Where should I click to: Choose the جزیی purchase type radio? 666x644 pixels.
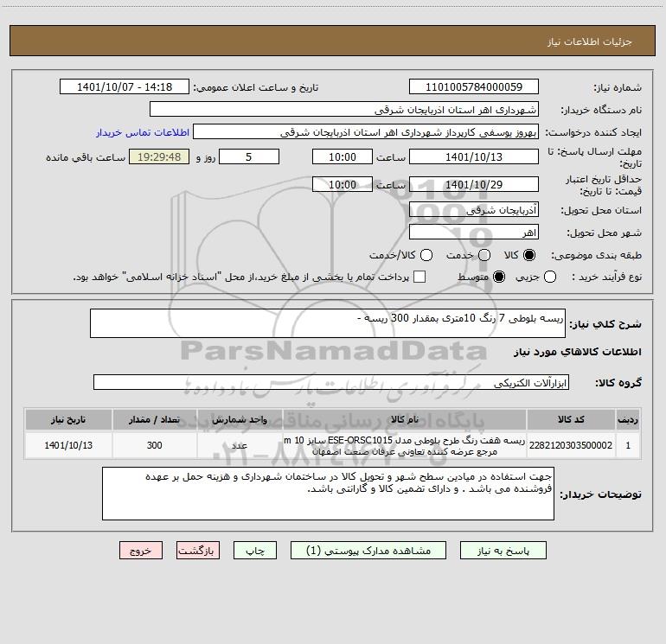coord(549,277)
